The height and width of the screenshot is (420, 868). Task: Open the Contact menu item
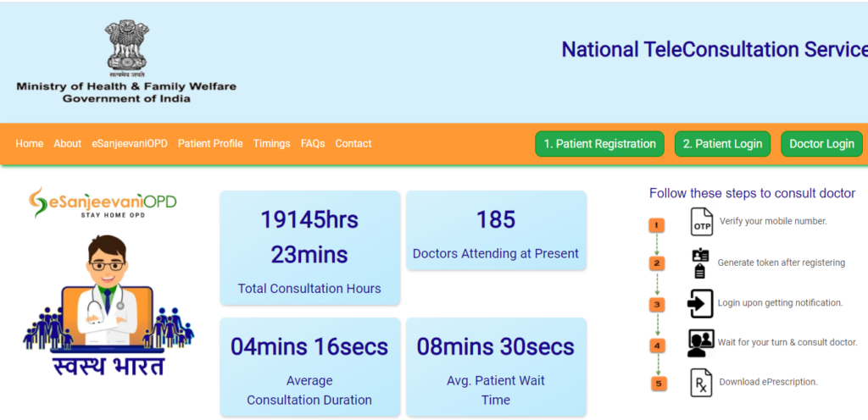point(353,144)
